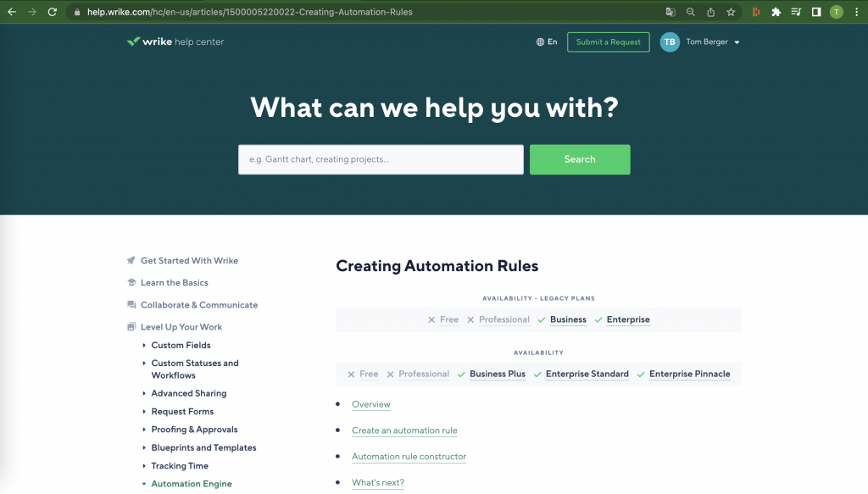Image resolution: width=868 pixels, height=494 pixels.
Task: Expand the Custom Fields section
Action: click(x=181, y=345)
